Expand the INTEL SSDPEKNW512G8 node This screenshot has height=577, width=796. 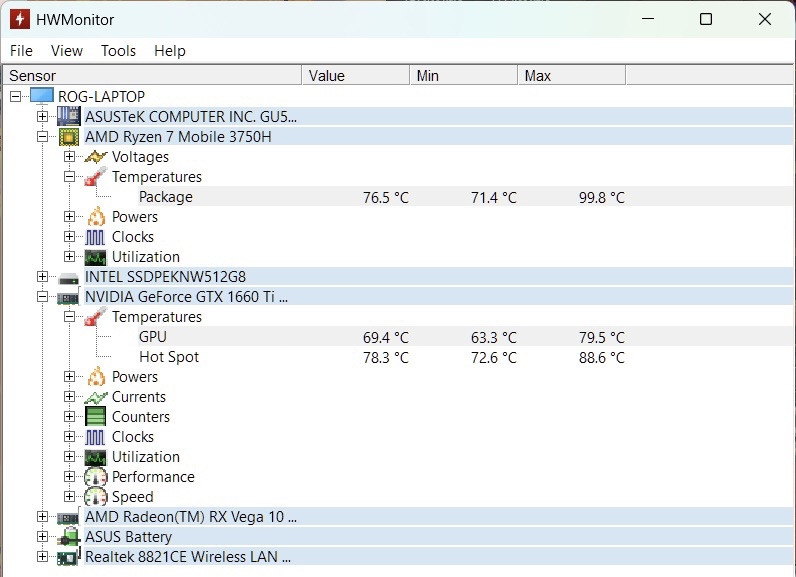pos(43,277)
